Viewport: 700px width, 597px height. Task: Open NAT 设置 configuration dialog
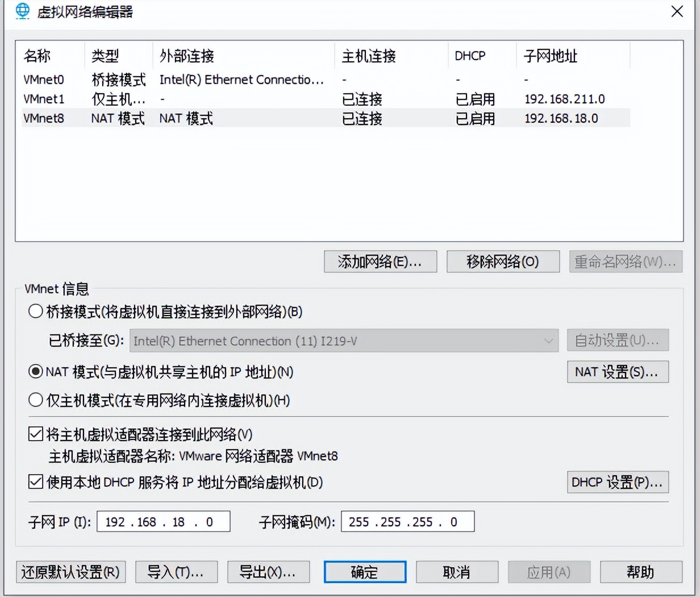pyautogui.click(x=618, y=372)
